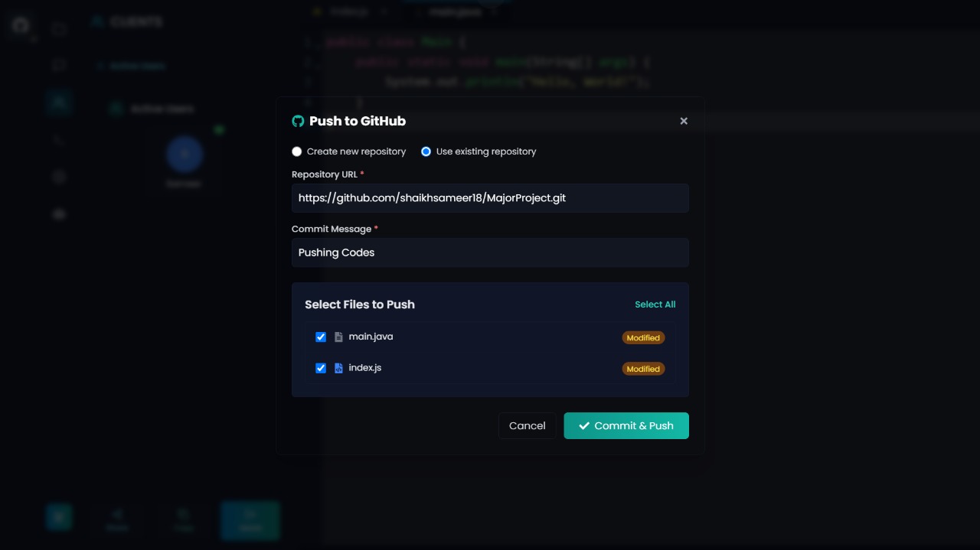Image resolution: width=980 pixels, height=550 pixels.
Task: Click the Modified badge beside main.java
Action: (643, 337)
